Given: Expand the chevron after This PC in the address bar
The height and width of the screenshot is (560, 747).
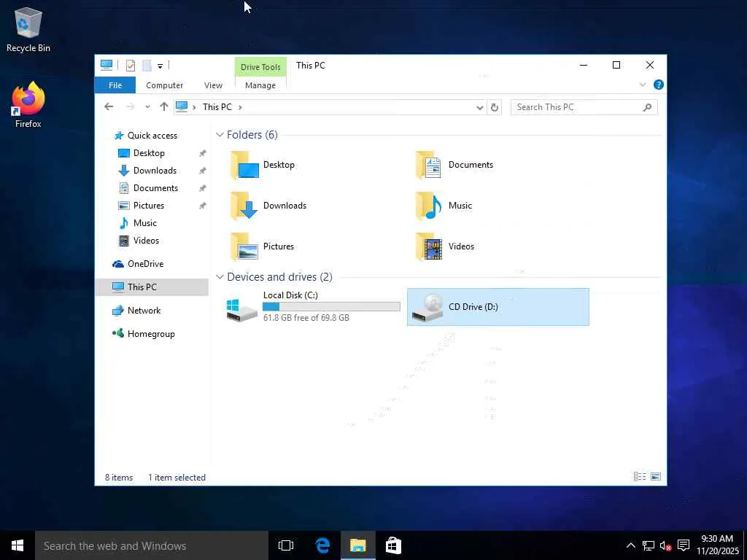Looking at the screenshot, I should [240, 107].
